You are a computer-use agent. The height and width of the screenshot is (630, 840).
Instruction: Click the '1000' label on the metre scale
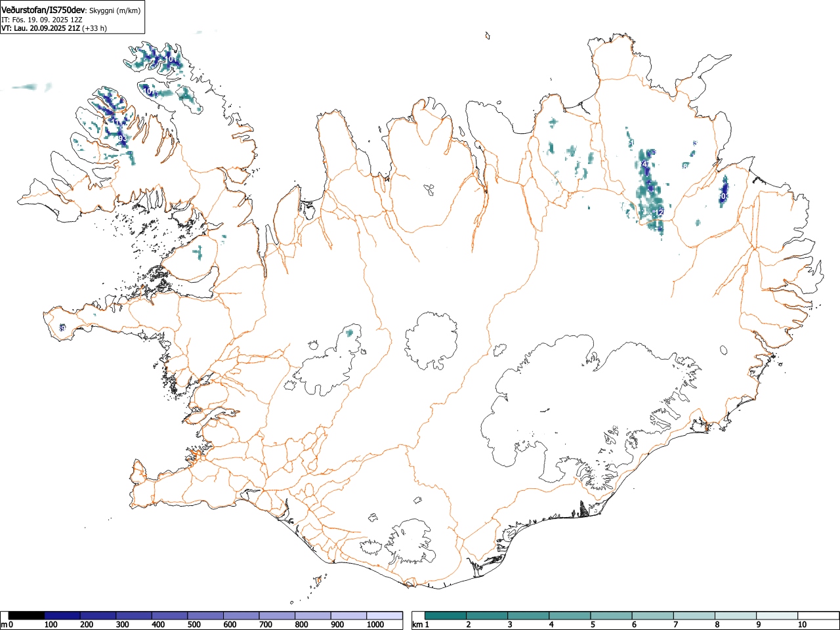tap(375, 625)
